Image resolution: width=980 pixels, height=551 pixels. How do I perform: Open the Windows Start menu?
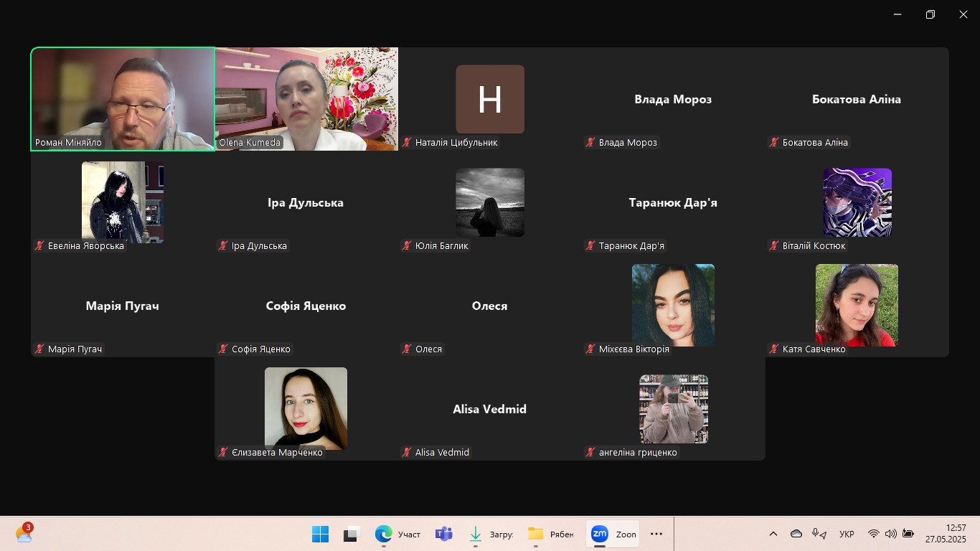pos(320,534)
